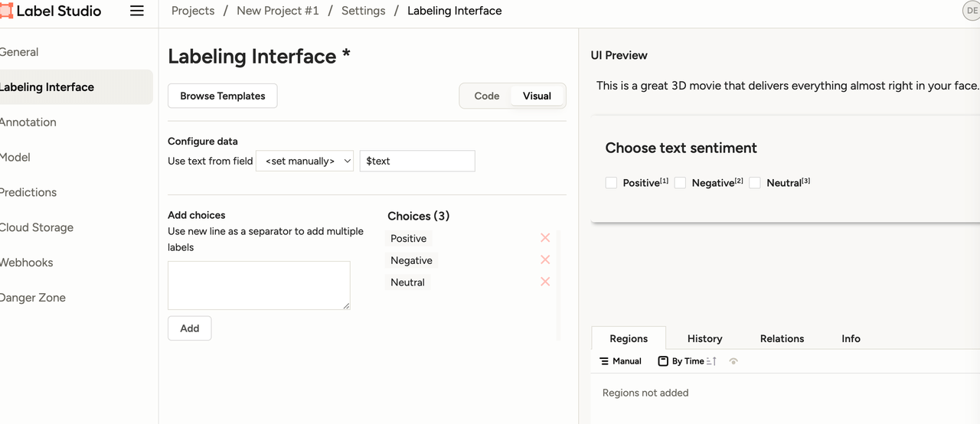Toggle the eye visibility icon in Regions panel
This screenshot has width=980, height=424.
pos(733,361)
